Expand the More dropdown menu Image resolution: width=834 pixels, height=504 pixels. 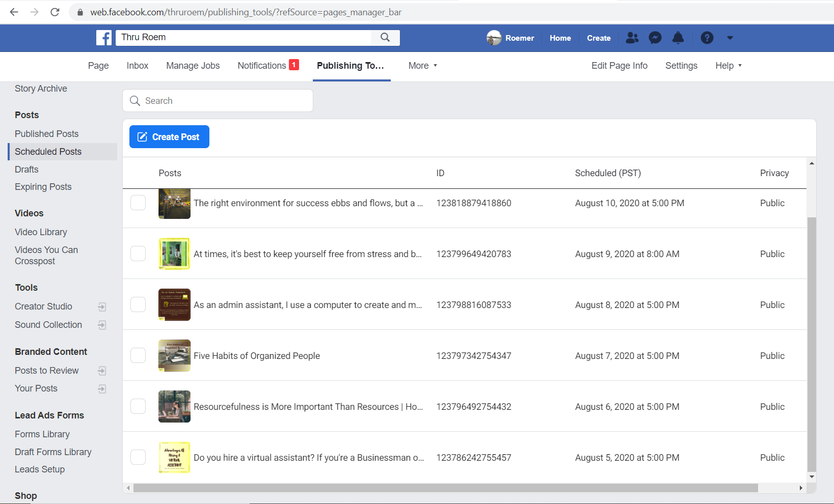(422, 66)
